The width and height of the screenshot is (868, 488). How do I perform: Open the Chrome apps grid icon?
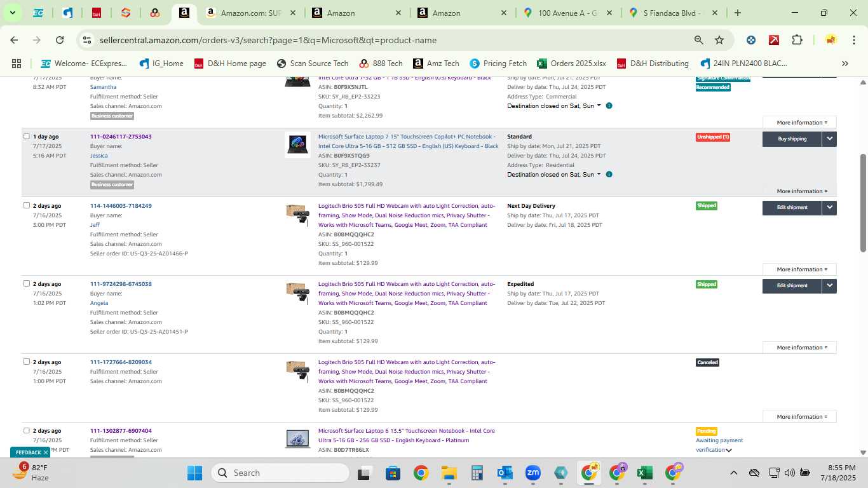(x=17, y=64)
